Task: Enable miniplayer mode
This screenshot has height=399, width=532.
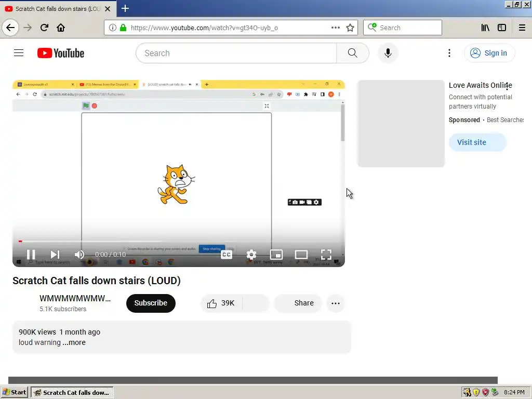Action: [x=276, y=255]
